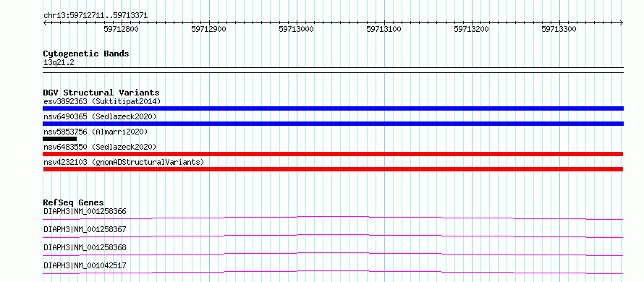Click magenta gene line of NM_001258367

coord(333,236)
